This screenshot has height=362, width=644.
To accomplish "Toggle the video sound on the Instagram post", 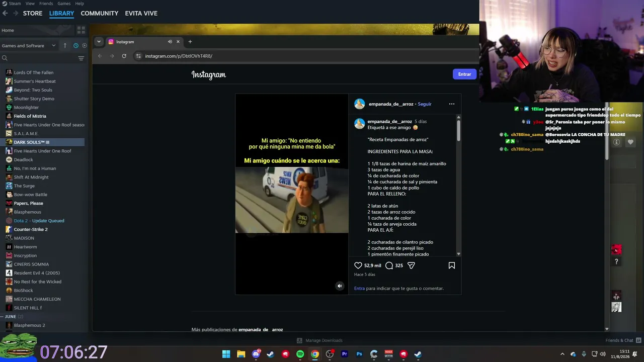I will coord(340,286).
